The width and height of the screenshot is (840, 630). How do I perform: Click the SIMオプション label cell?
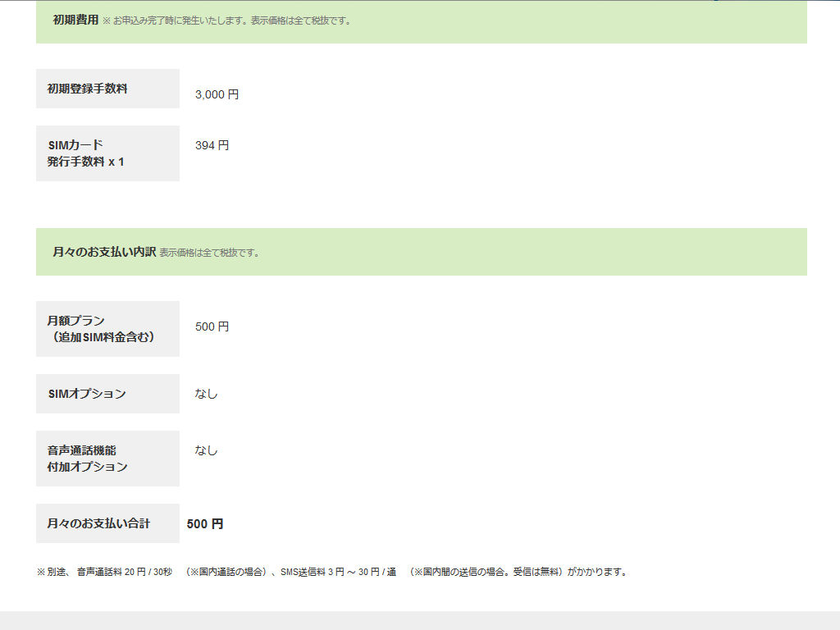pos(107,394)
